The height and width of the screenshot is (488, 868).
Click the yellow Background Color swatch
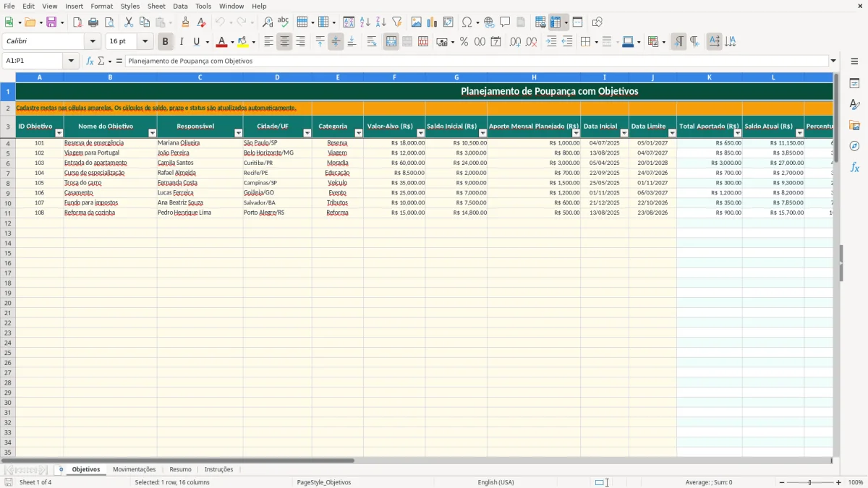243,42
